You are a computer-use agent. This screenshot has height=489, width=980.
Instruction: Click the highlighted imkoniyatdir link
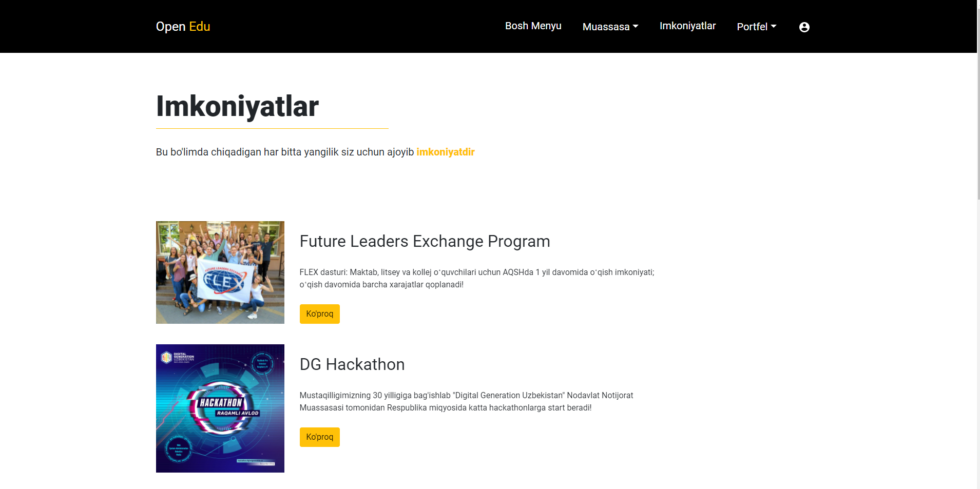(x=445, y=152)
